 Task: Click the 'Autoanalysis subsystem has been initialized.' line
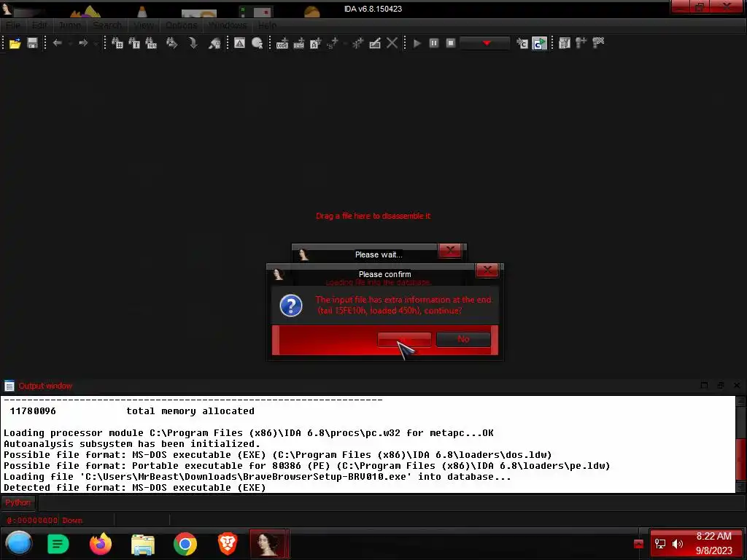132,444
